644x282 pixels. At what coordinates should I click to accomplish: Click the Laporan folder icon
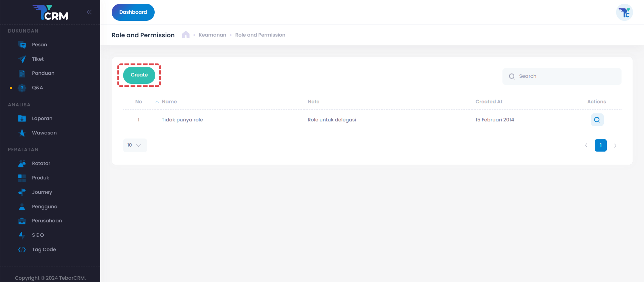click(22, 119)
